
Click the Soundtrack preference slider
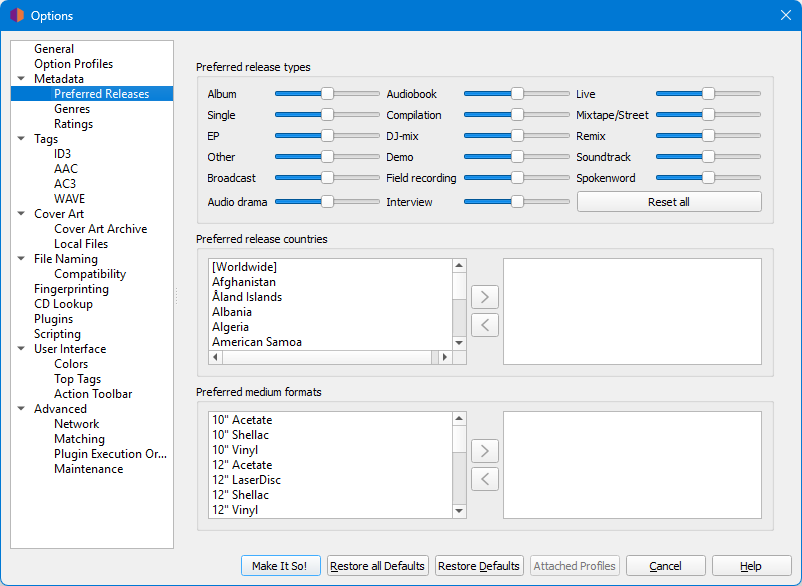708,157
